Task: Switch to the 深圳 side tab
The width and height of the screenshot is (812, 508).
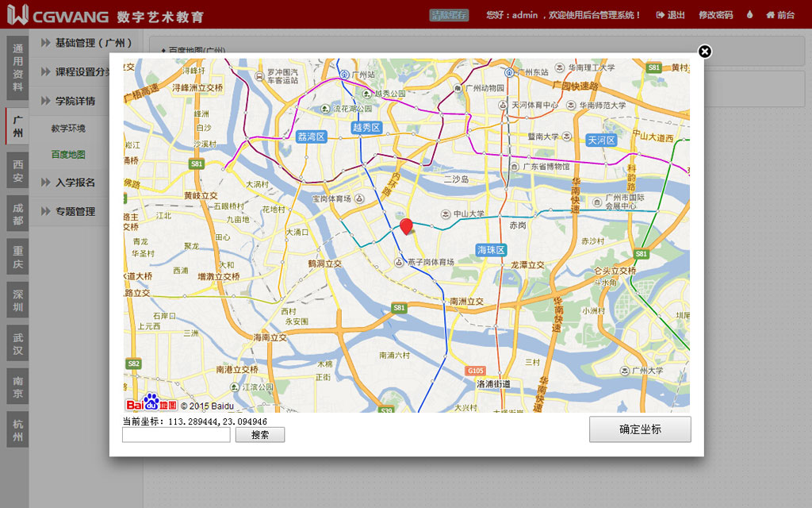Action: 17,301
